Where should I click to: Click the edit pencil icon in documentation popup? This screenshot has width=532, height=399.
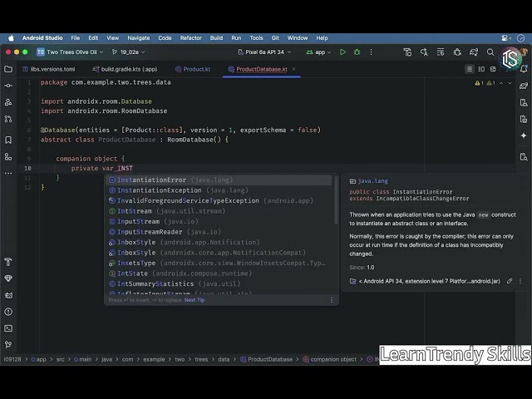(x=510, y=281)
